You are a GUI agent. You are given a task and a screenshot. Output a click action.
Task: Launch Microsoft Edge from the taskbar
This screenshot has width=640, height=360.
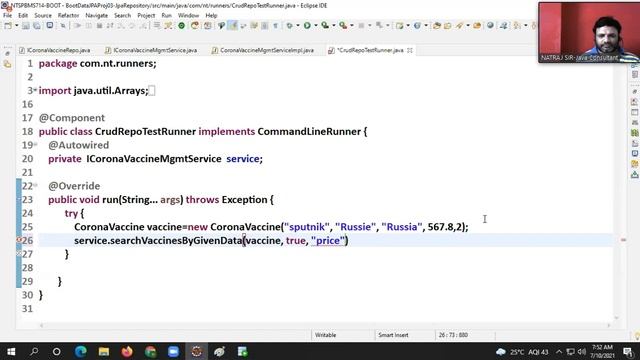pyautogui.click(x=80, y=351)
